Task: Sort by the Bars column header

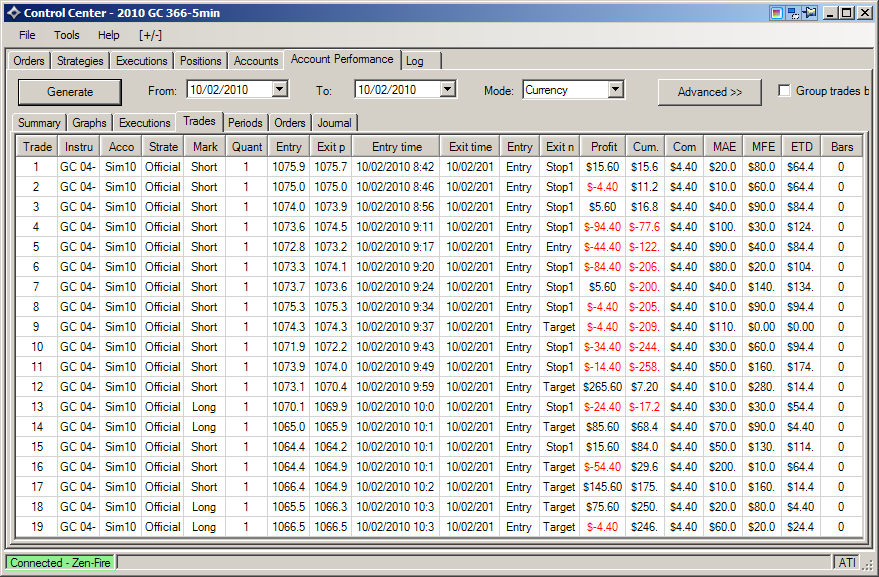Action: (x=842, y=146)
